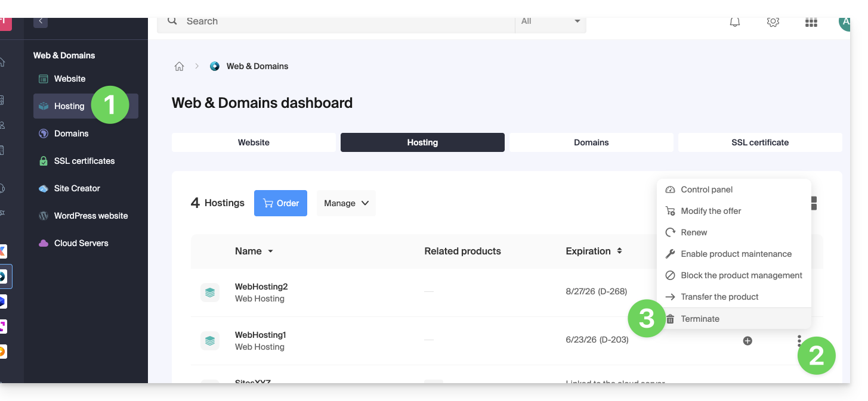The image size is (868, 401).
Task: Select Renew in the context menu
Action: pos(694,232)
